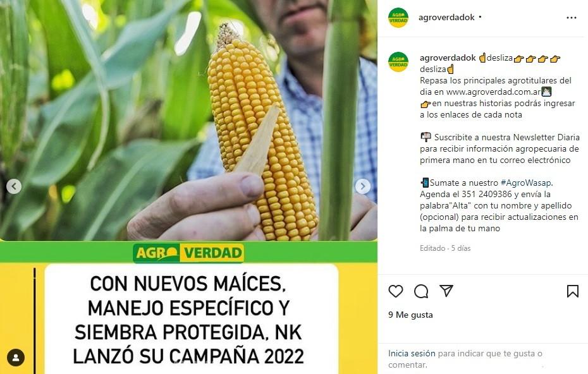The image size is (588, 374).
Task: Click the agroverdadok username in the caption
Action: point(448,57)
